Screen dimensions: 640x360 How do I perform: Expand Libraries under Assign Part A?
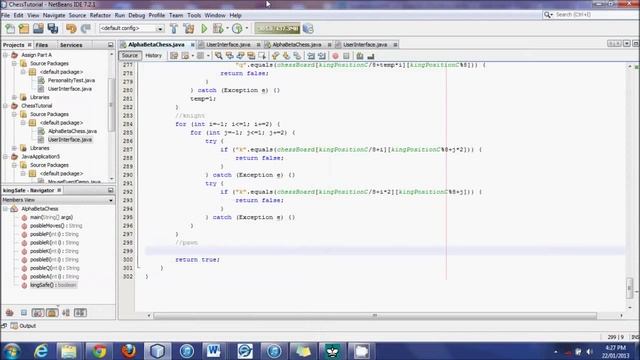pyautogui.click(x=14, y=97)
